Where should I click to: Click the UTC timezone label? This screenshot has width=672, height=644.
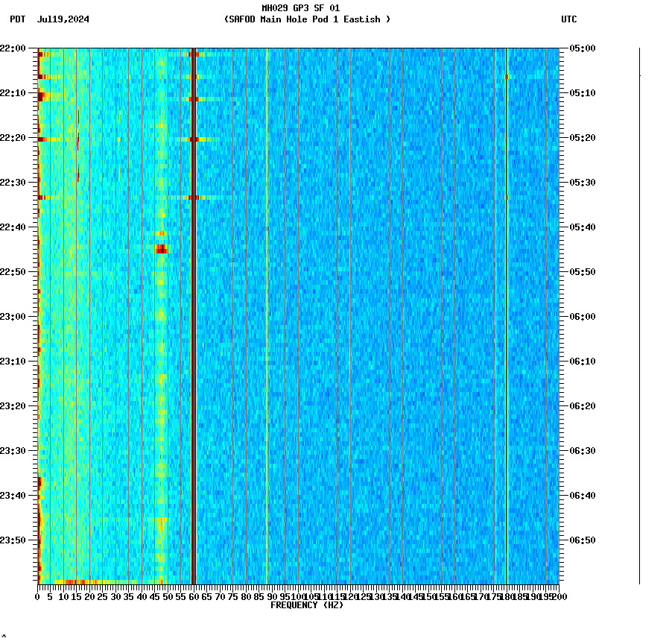(570, 20)
